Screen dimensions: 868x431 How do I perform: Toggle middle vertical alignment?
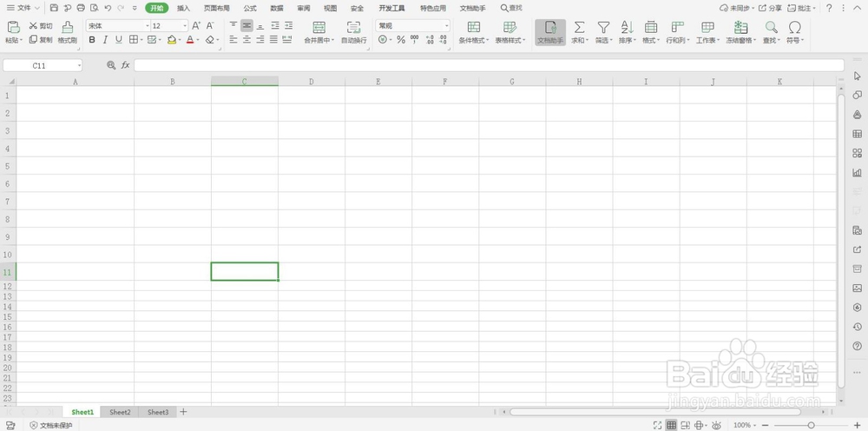[x=247, y=25]
